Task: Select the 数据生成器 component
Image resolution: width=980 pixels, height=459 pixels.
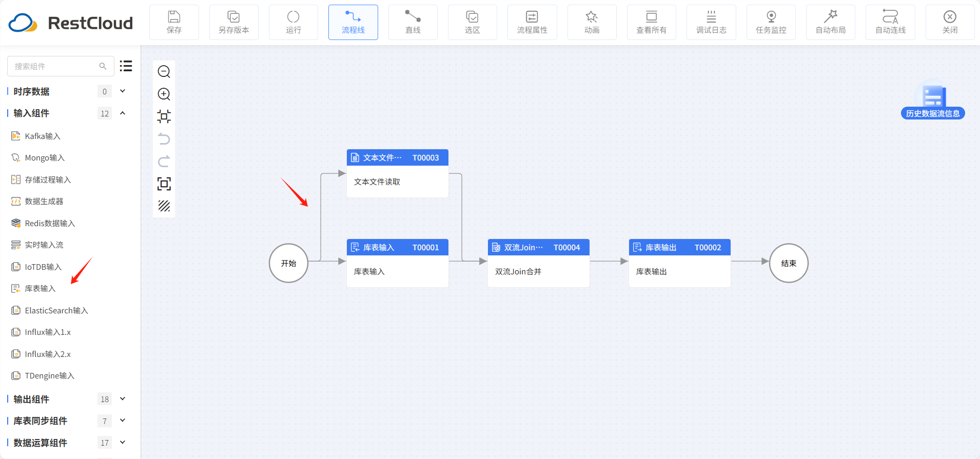Action: (37, 202)
